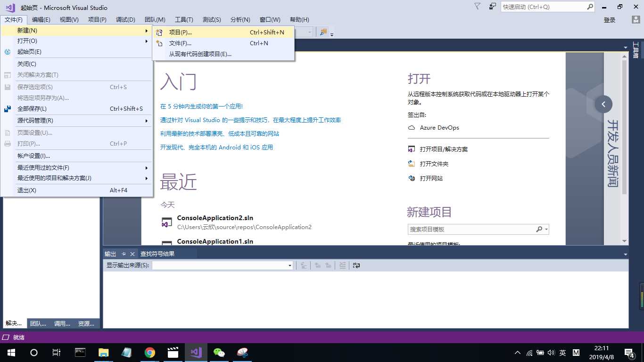Open link 利用最新的技术部署漂亮、低成本且可靠的网站
644x362 pixels.
click(220, 134)
